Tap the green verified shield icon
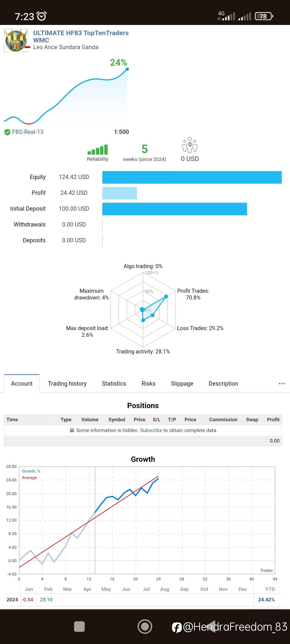 [x=7, y=132]
